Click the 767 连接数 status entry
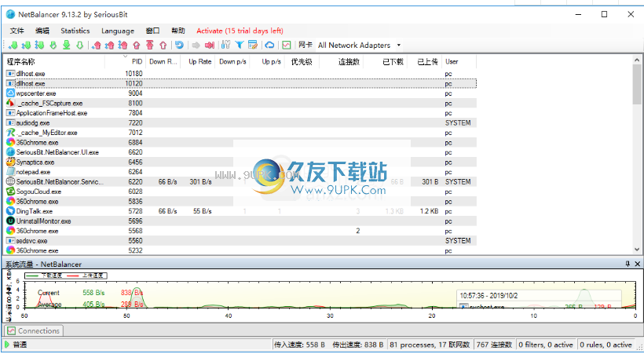Viewport: 644px width, 354px height. (x=494, y=345)
